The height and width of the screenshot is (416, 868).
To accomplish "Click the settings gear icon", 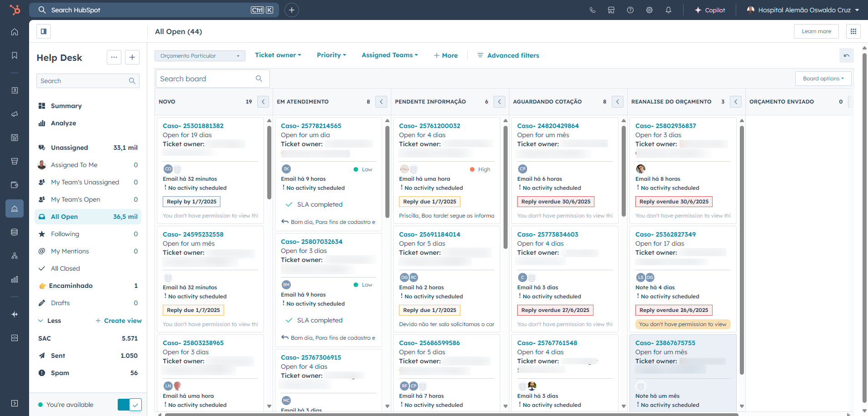I will tap(649, 10).
